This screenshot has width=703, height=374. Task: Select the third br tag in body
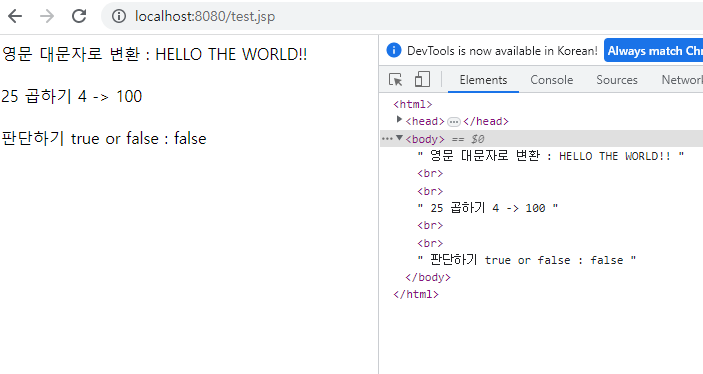(x=430, y=226)
